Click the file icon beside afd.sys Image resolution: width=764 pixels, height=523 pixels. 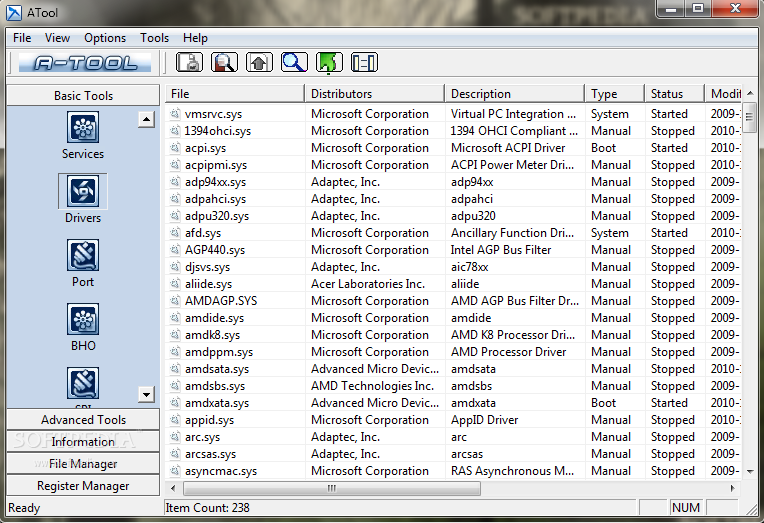coord(174,233)
